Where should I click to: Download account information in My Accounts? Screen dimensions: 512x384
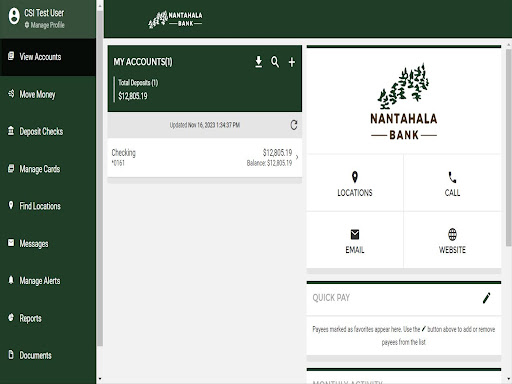(258, 62)
